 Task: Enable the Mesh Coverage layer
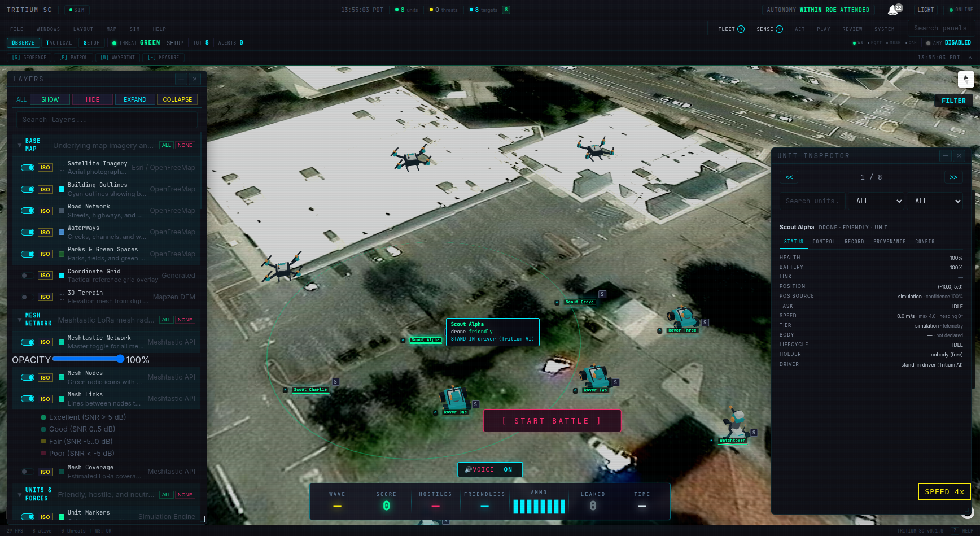coord(28,472)
